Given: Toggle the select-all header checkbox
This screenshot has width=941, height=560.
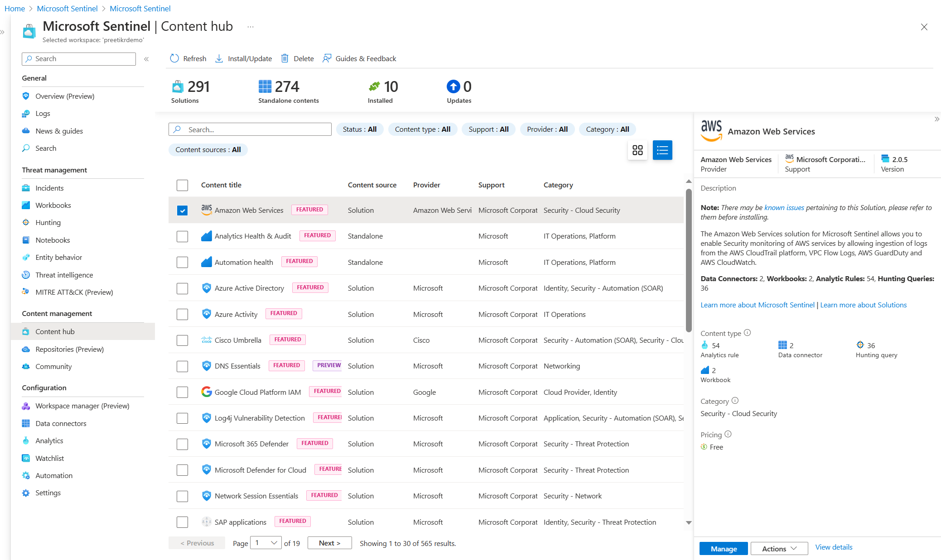Looking at the screenshot, I should point(182,185).
